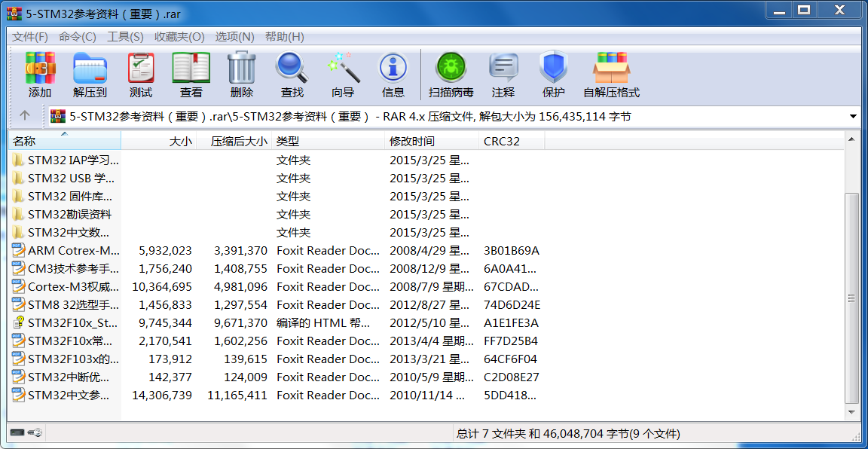Click the CRC32 value 3B01B69A
Image resolution: width=868 pixels, height=449 pixels.
(511, 250)
